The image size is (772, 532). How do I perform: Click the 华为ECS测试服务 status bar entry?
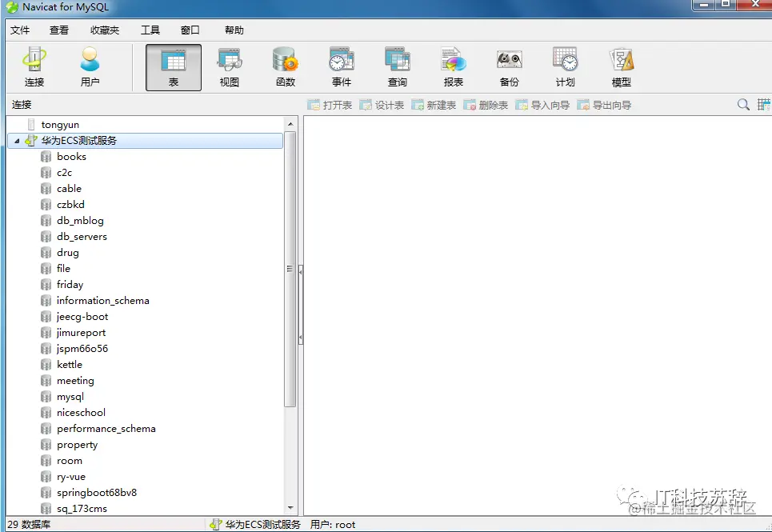click(x=255, y=525)
